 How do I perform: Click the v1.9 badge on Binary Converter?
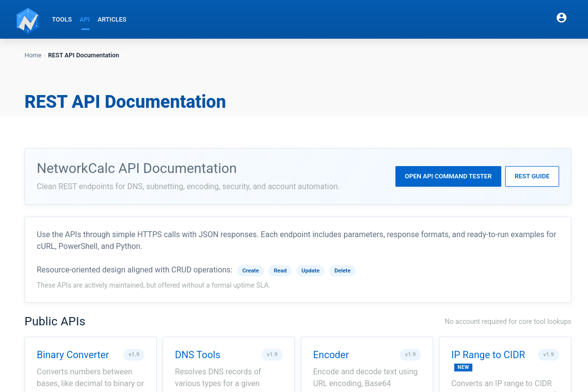point(134,354)
